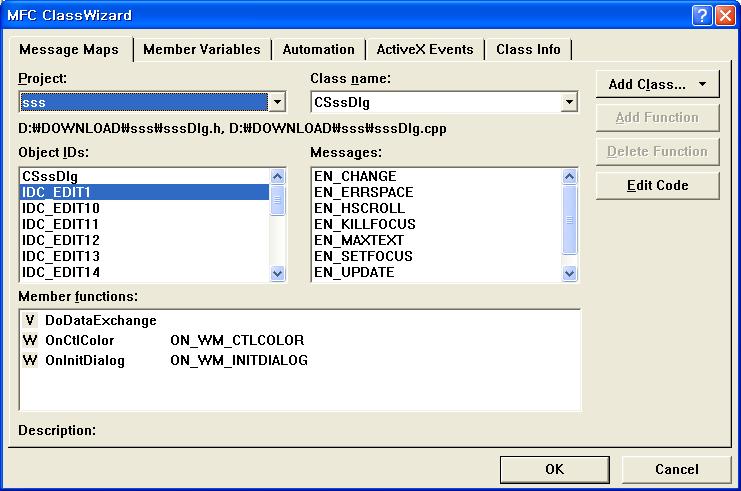
Task: Choose the EN_ERRSPACE message
Action: pyautogui.click(x=437, y=192)
